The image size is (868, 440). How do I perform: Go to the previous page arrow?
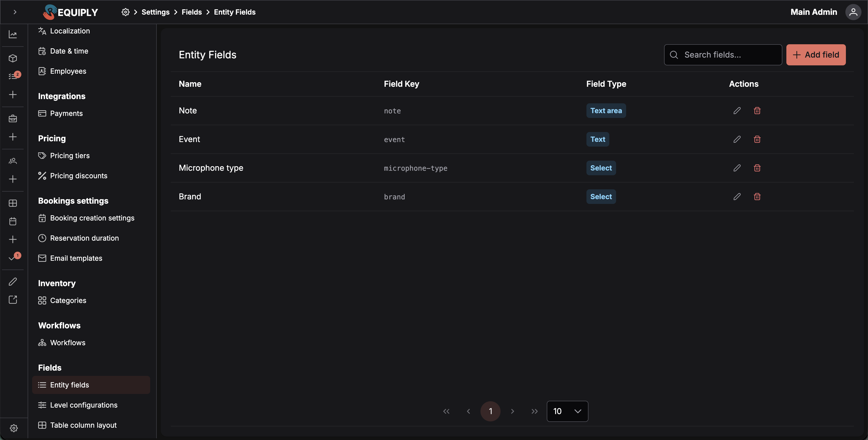[x=468, y=411]
